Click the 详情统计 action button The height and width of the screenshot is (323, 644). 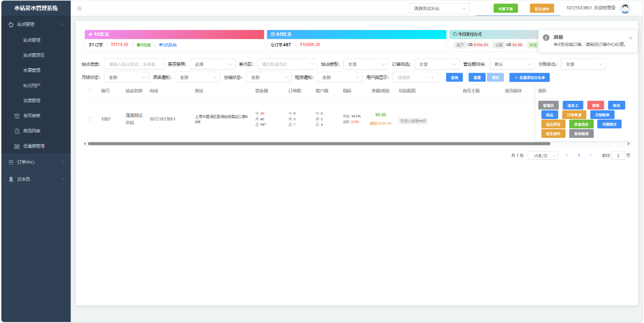609,124
